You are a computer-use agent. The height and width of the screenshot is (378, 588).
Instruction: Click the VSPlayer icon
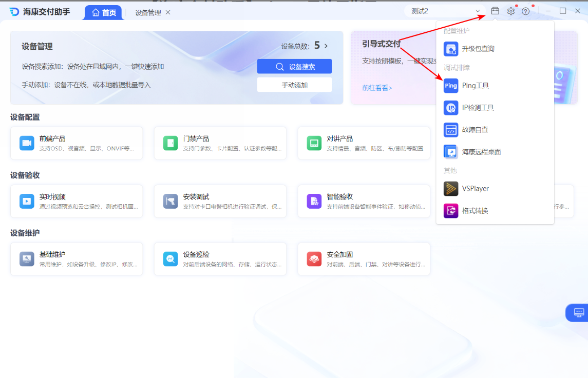451,189
